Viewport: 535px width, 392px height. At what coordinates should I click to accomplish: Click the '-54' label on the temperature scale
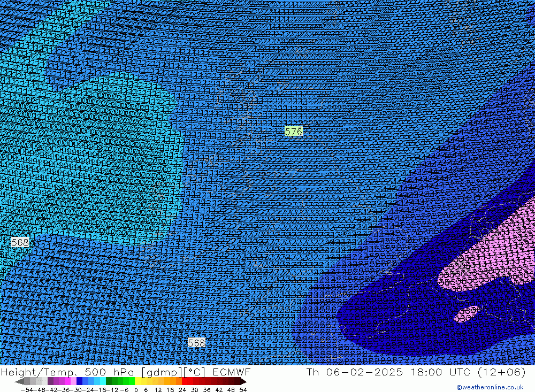27,389
